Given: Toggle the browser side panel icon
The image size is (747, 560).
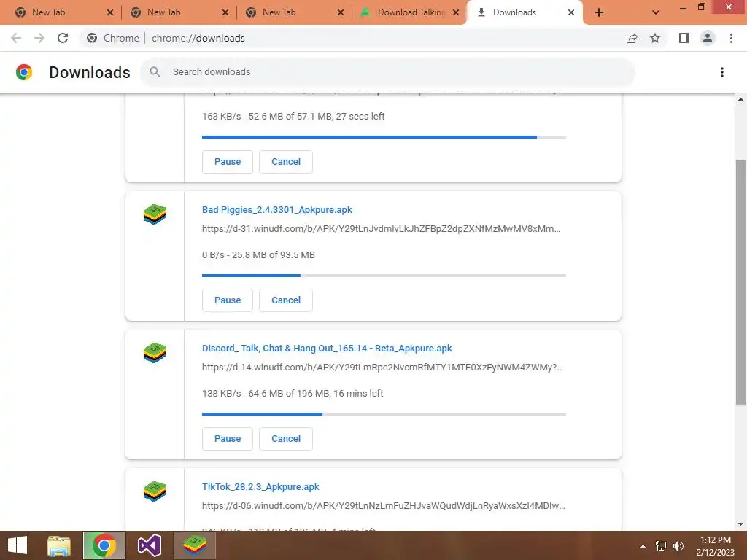Looking at the screenshot, I should 684,38.
